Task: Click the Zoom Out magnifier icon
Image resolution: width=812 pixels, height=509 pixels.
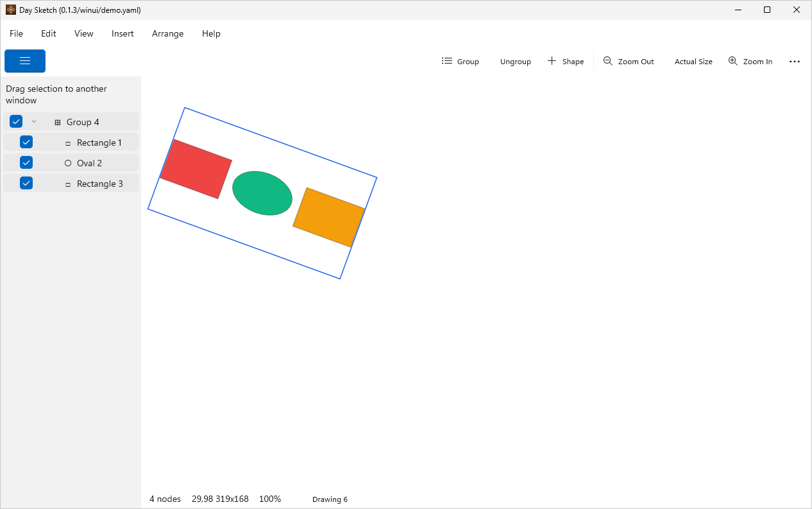Action: [608, 61]
